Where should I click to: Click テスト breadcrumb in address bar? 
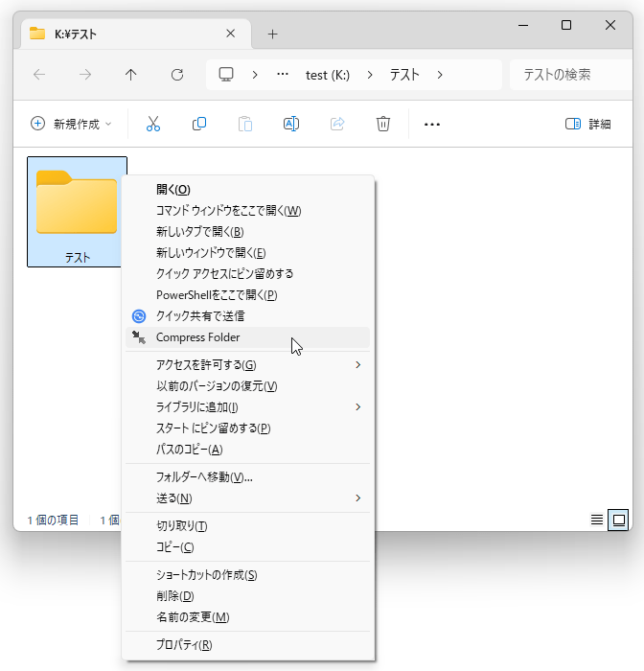click(x=404, y=75)
